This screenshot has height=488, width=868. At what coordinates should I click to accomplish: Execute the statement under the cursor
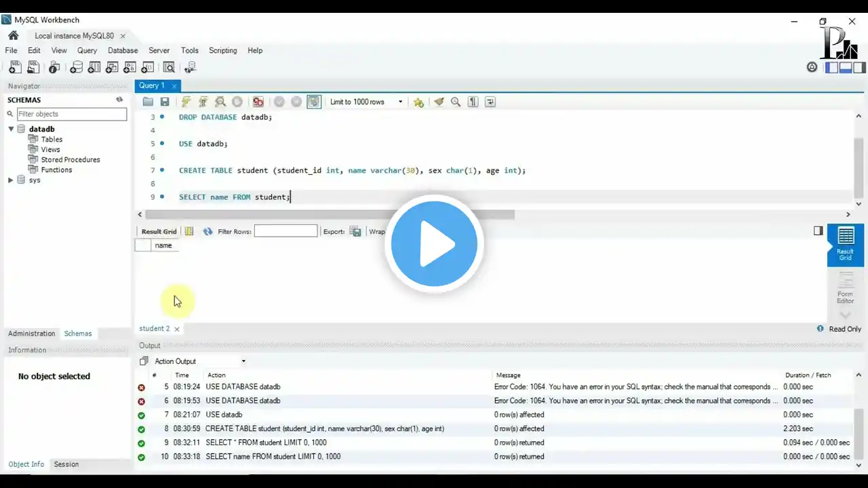coord(203,102)
